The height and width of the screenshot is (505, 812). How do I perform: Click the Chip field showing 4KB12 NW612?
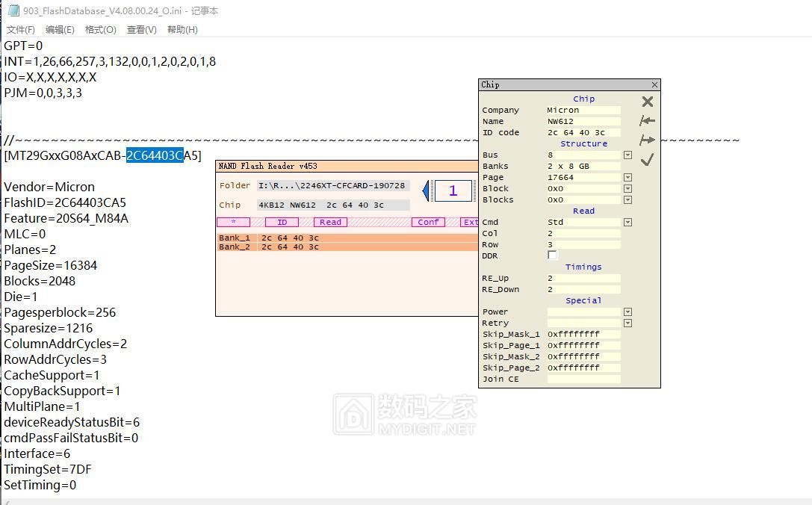click(x=333, y=205)
